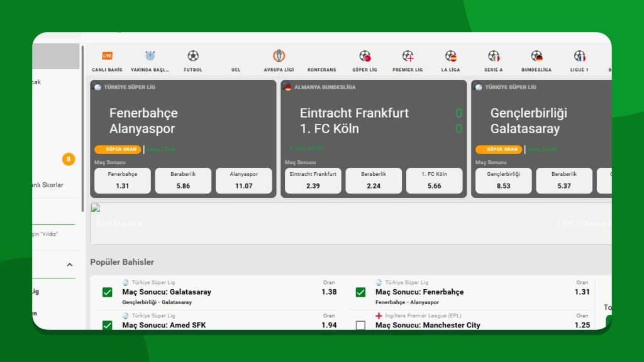Click the Popüler Bahisler heading
The height and width of the screenshot is (362, 644).
click(x=122, y=262)
